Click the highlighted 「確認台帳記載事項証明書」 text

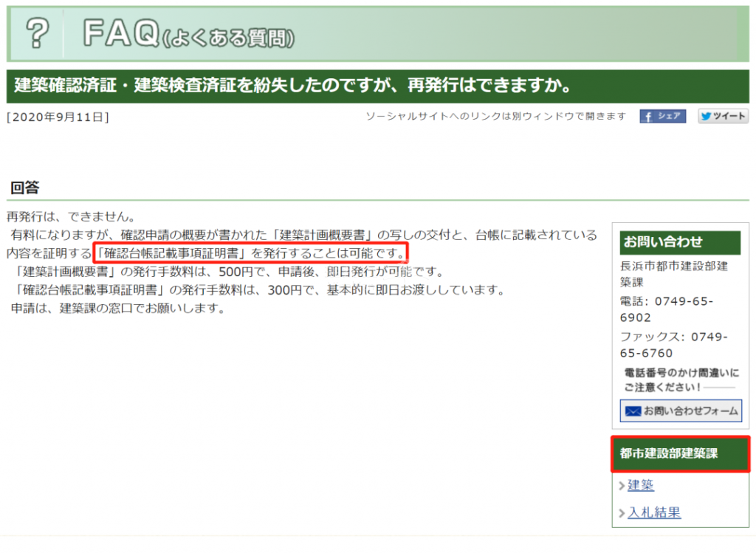171,253
